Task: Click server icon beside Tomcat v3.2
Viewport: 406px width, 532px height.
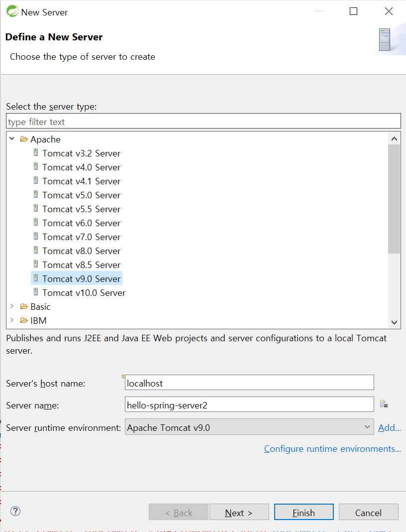Action: [x=36, y=153]
